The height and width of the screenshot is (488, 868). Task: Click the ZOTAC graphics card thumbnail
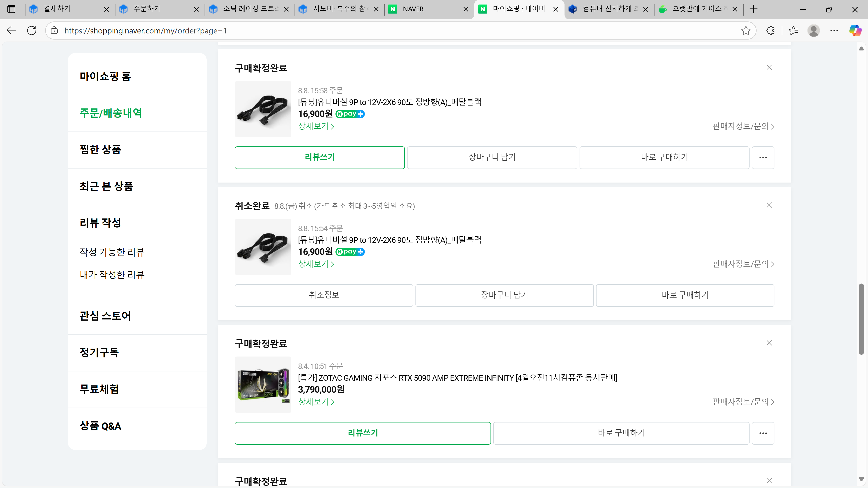pyautogui.click(x=263, y=385)
